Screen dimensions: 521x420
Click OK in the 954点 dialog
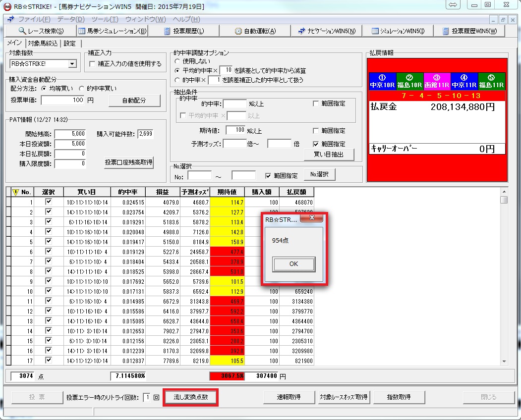pyautogui.click(x=294, y=264)
